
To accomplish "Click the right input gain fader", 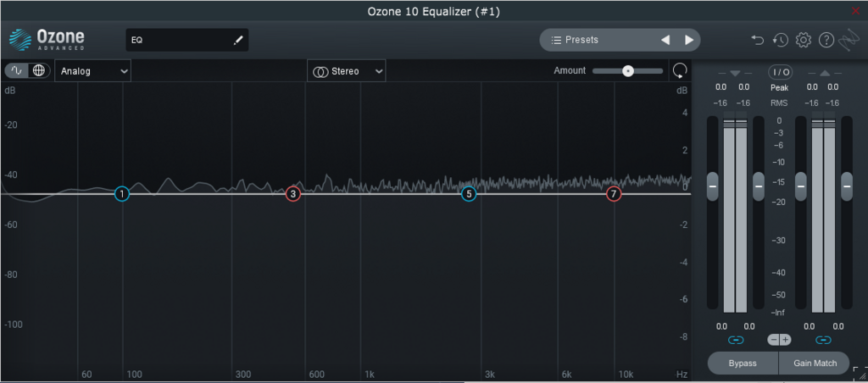I will 759,186.
